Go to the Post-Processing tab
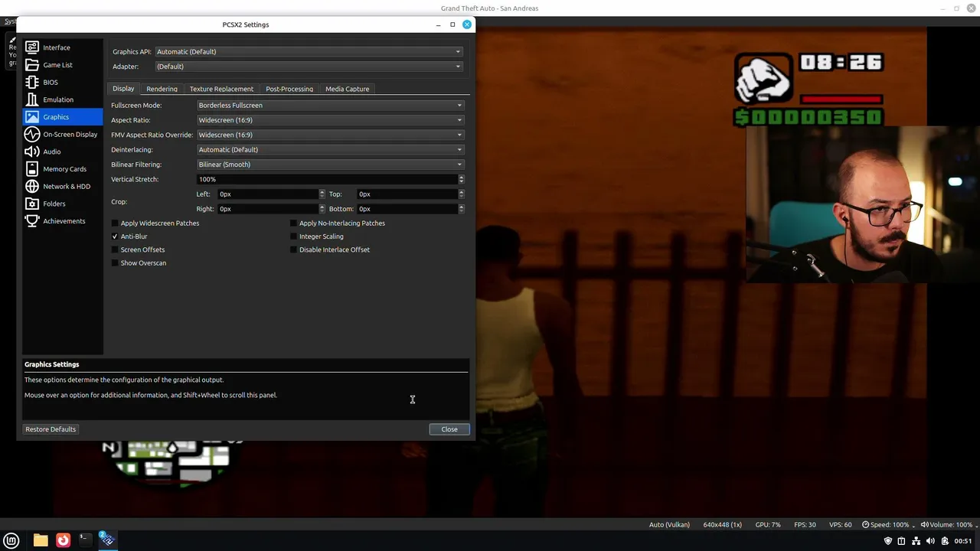980x551 pixels. tap(289, 89)
